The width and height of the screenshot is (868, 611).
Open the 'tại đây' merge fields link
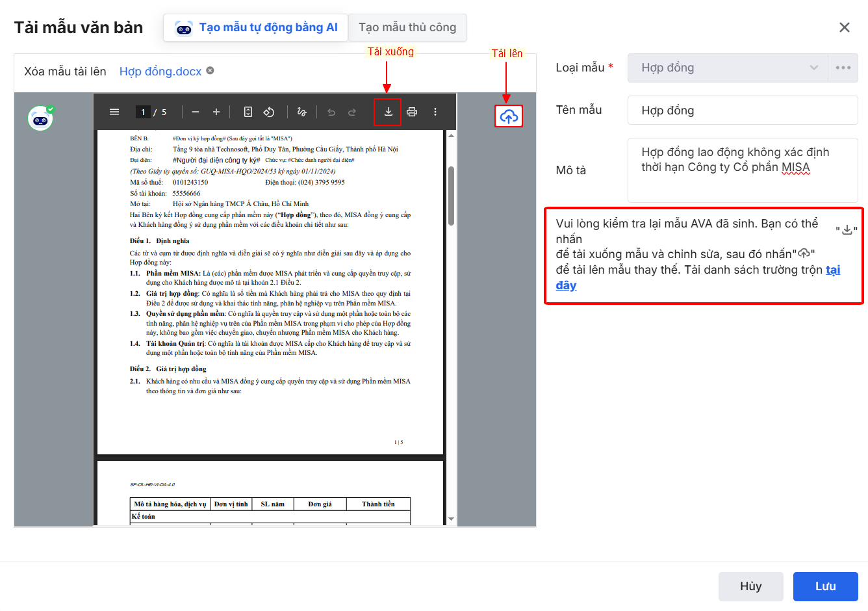pyautogui.click(x=832, y=270)
